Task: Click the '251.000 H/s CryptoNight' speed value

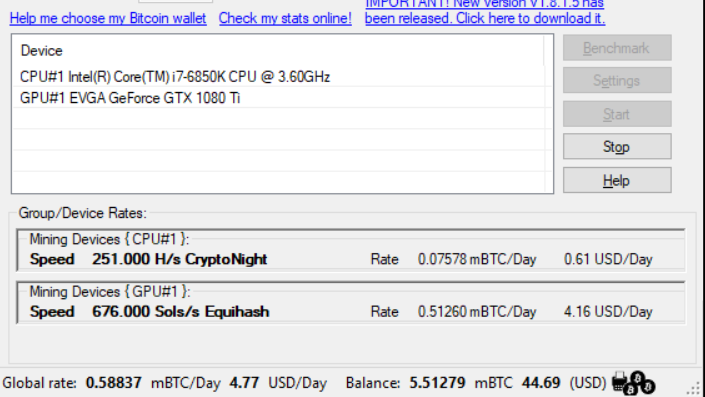Action: tap(179, 259)
